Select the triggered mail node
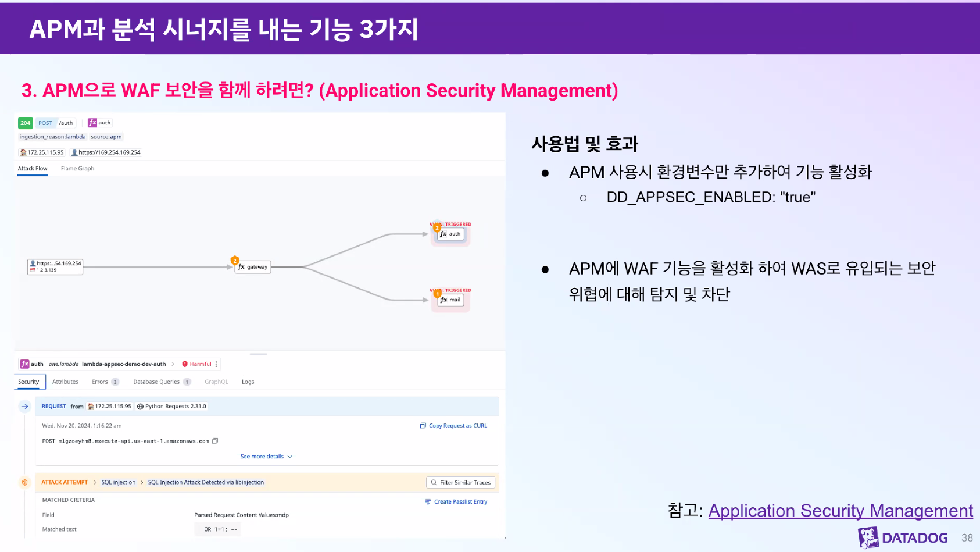Screen dimensions: 980x552 click(x=450, y=300)
